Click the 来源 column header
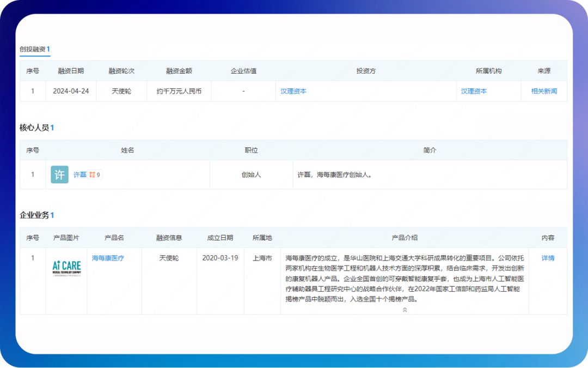 tap(544, 71)
